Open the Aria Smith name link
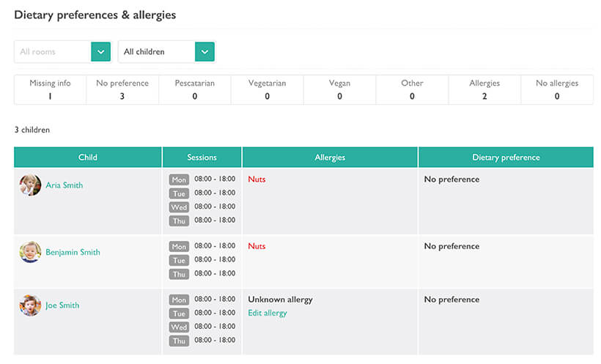 (64, 185)
